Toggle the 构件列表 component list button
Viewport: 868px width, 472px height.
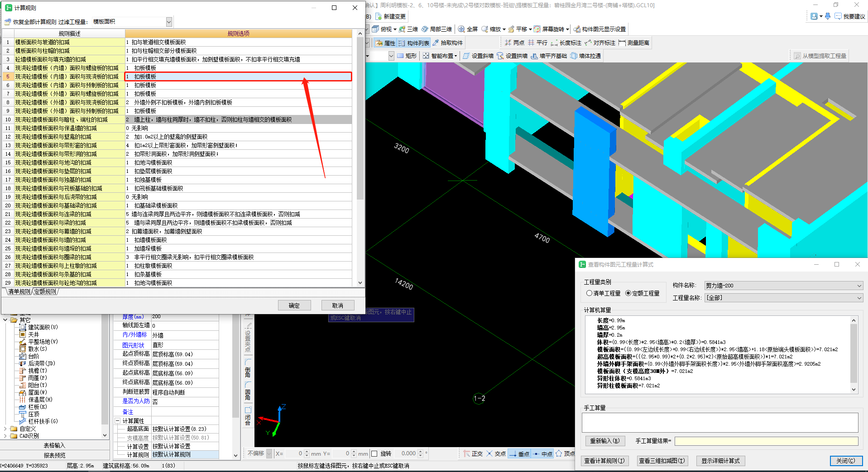coord(414,43)
